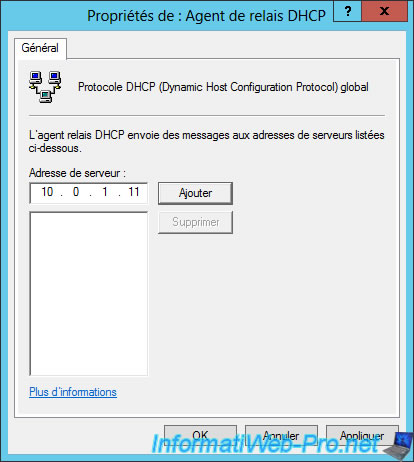This screenshot has height=462, width=414.
Task: Click the dialog title bar text
Action: pos(206,16)
